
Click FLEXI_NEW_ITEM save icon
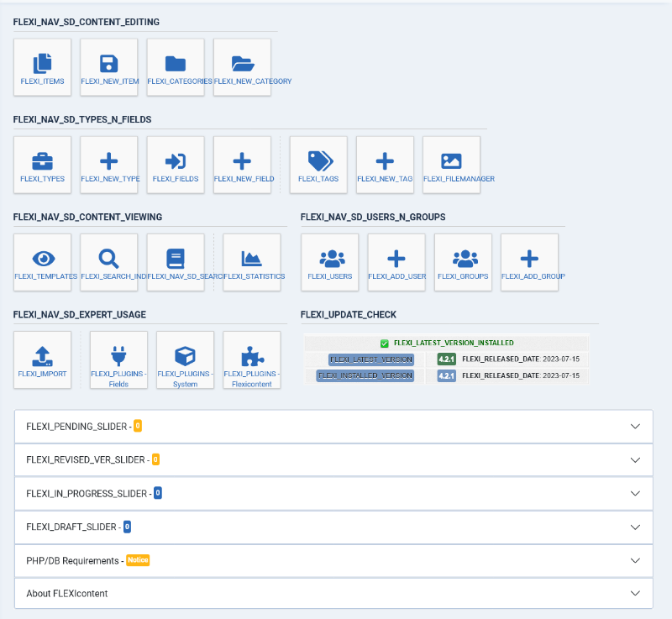point(109,63)
